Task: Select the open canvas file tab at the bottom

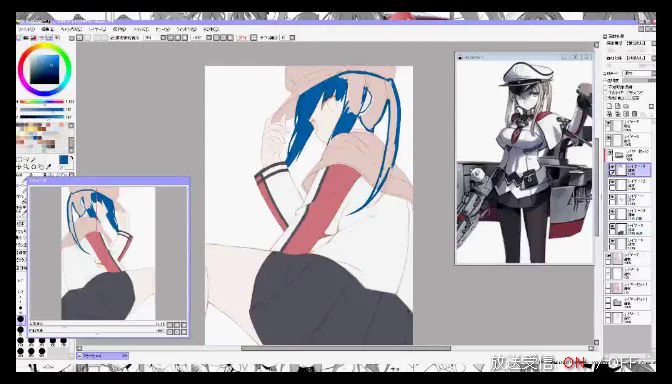Action: (x=102, y=356)
